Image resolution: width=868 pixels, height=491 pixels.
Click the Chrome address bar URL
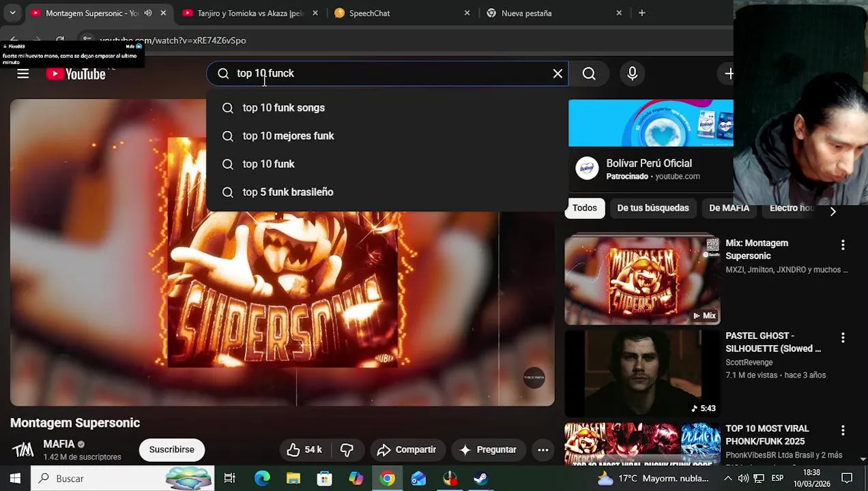(x=173, y=40)
